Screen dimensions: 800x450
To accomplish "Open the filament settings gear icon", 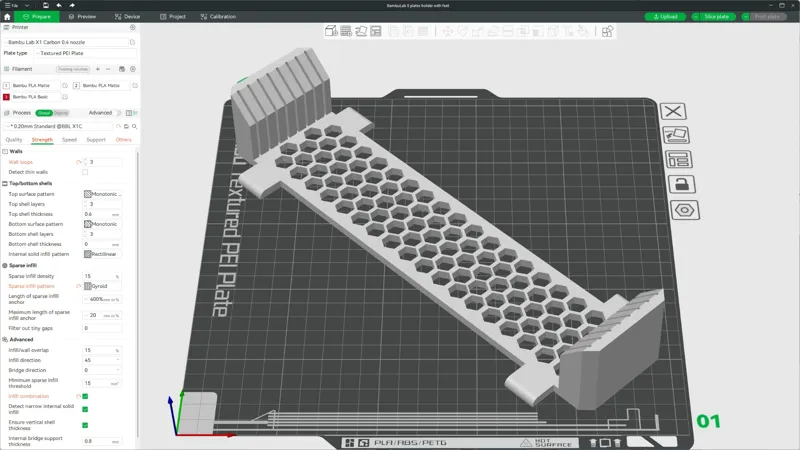I will 133,69.
